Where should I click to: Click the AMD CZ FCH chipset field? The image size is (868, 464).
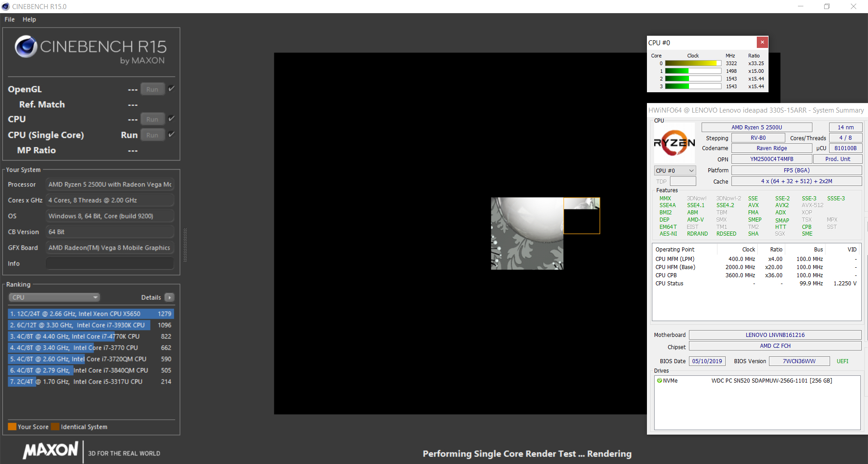(775, 346)
